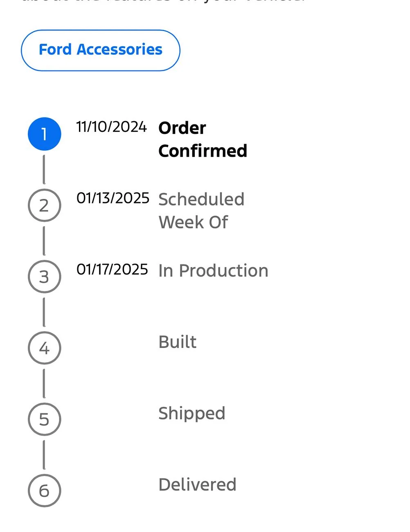Screen dimensions: 410x532
Task: Tap the 01/17/2025 production date
Action: [x=112, y=270]
